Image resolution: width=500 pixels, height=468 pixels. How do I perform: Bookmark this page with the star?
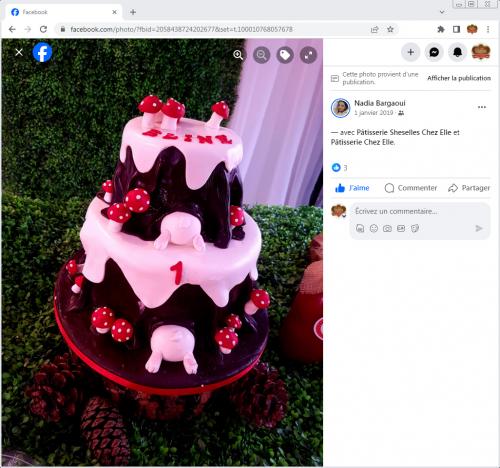390,29
